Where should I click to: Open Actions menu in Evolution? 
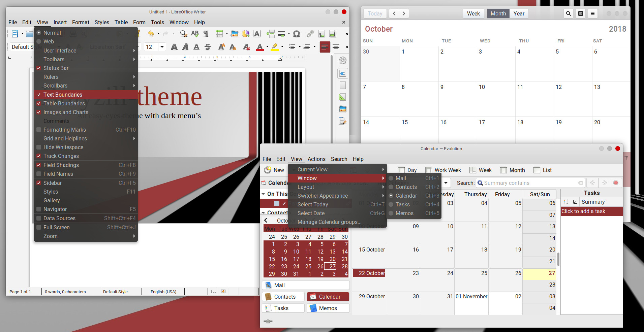tap(316, 159)
